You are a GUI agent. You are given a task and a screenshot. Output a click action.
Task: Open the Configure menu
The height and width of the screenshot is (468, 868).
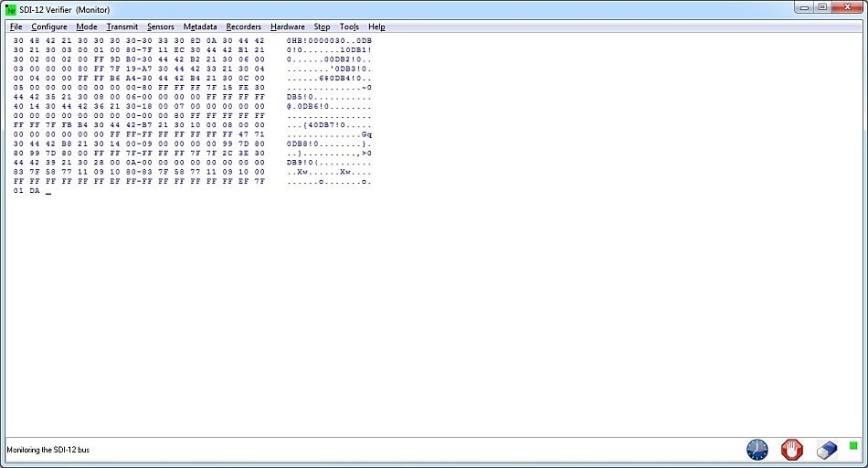[x=49, y=27]
